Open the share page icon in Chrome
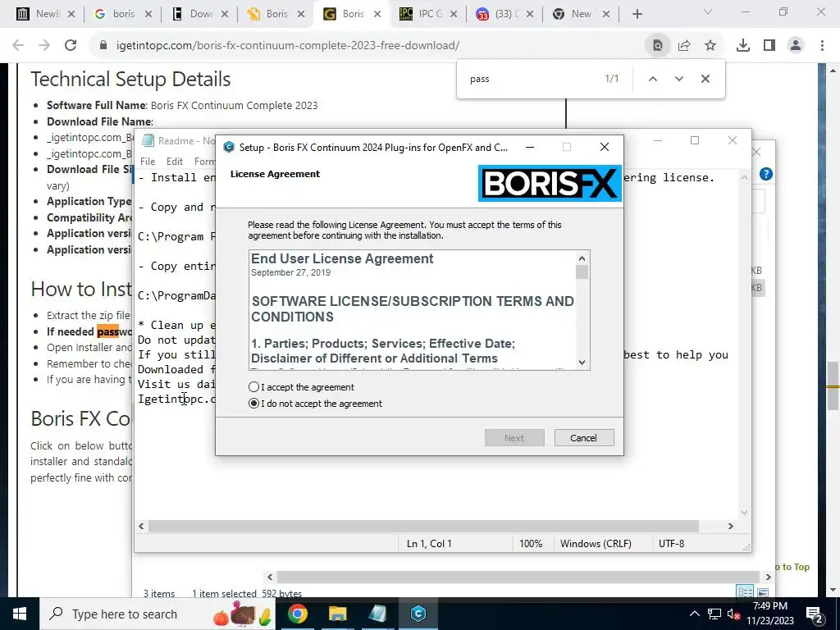 tap(684, 46)
